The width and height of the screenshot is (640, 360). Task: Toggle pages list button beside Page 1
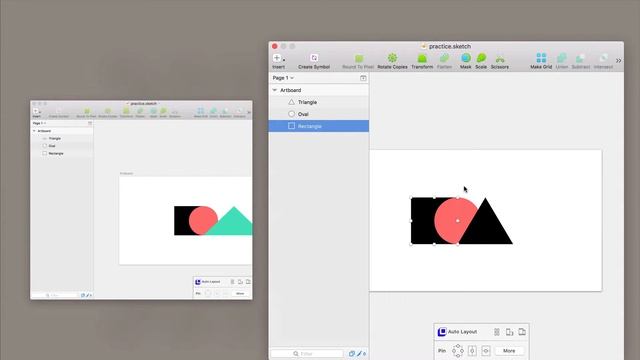pos(363,78)
